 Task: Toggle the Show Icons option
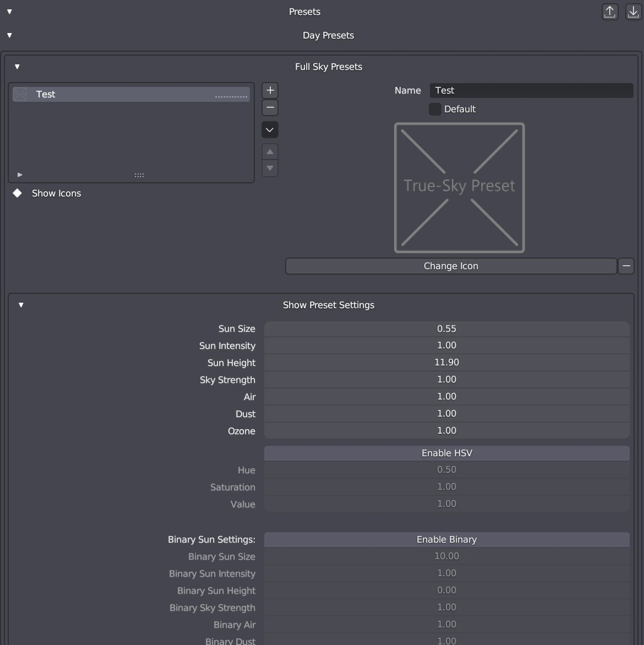[x=18, y=193]
